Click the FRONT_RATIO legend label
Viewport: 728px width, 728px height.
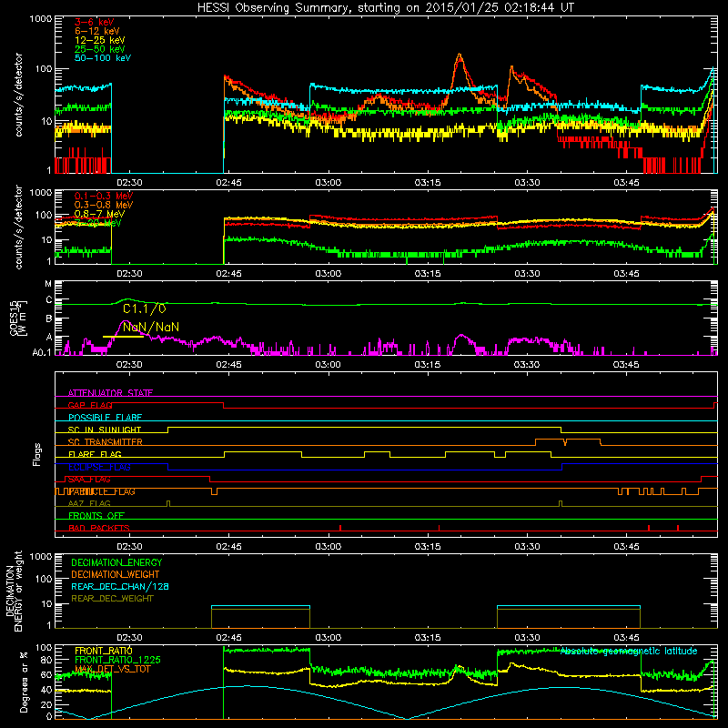coord(104,651)
